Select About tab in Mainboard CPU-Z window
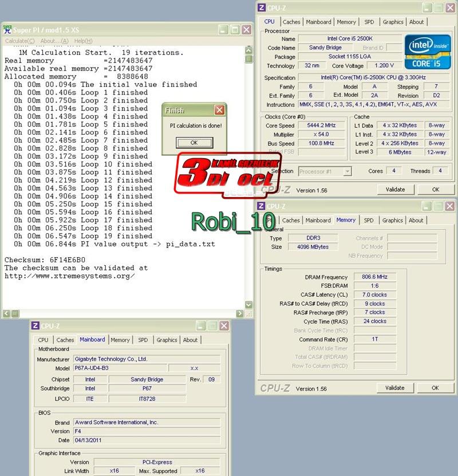This screenshot has height=476, width=458. [x=190, y=340]
